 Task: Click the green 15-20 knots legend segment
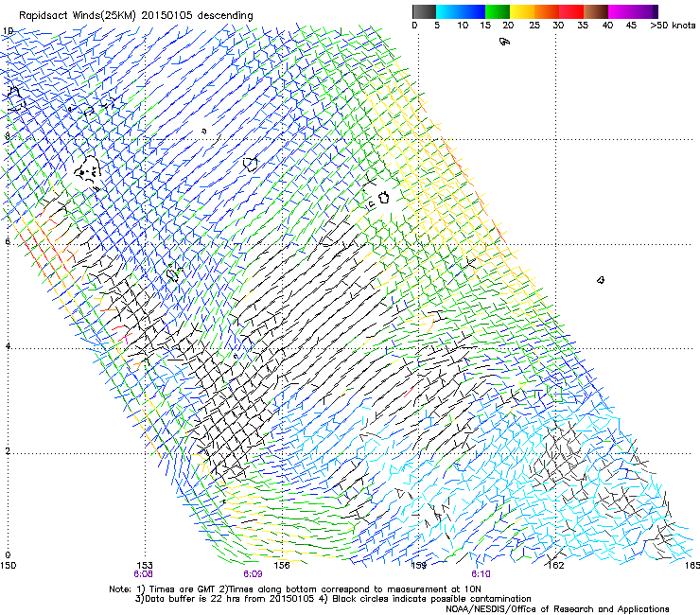click(x=498, y=11)
